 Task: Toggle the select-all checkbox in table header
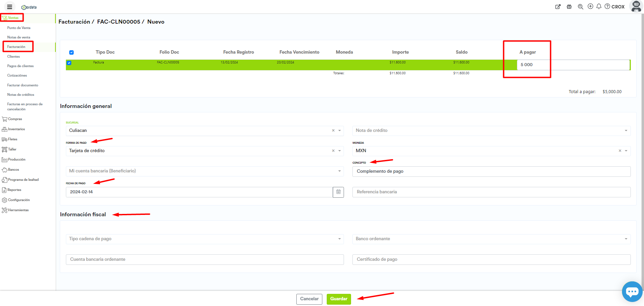(x=71, y=52)
